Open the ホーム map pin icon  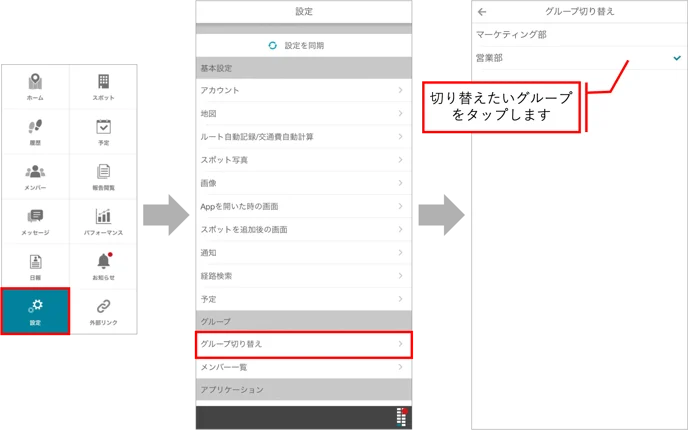click(35, 82)
